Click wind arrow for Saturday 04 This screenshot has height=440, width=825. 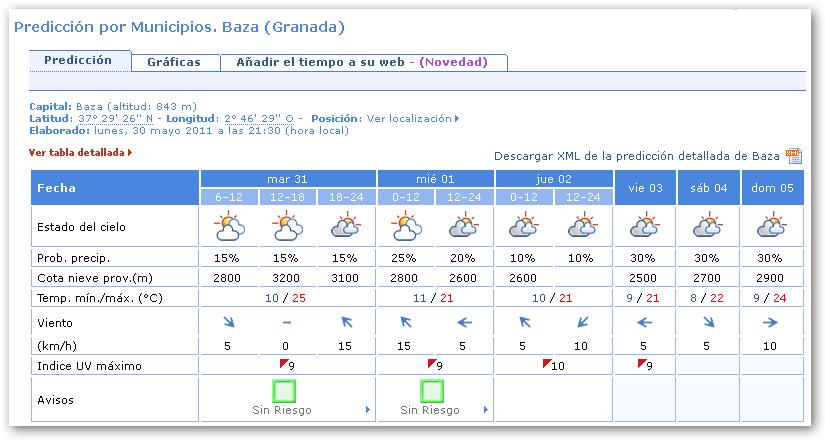(708, 323)
